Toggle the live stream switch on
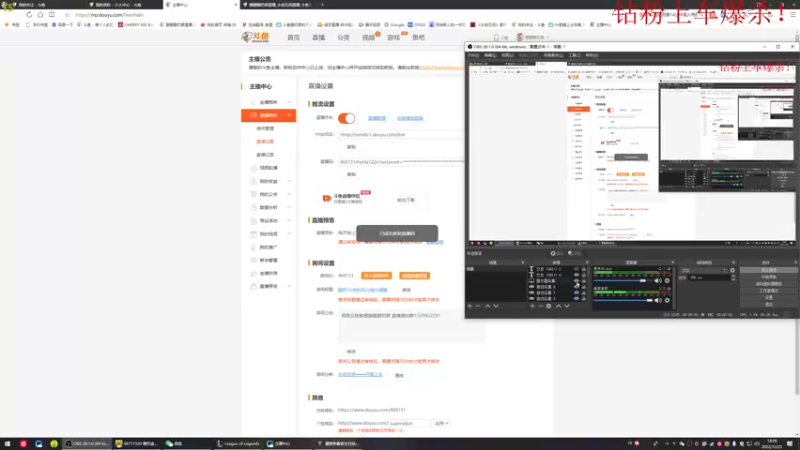800x450 pixels. [346, 118]
